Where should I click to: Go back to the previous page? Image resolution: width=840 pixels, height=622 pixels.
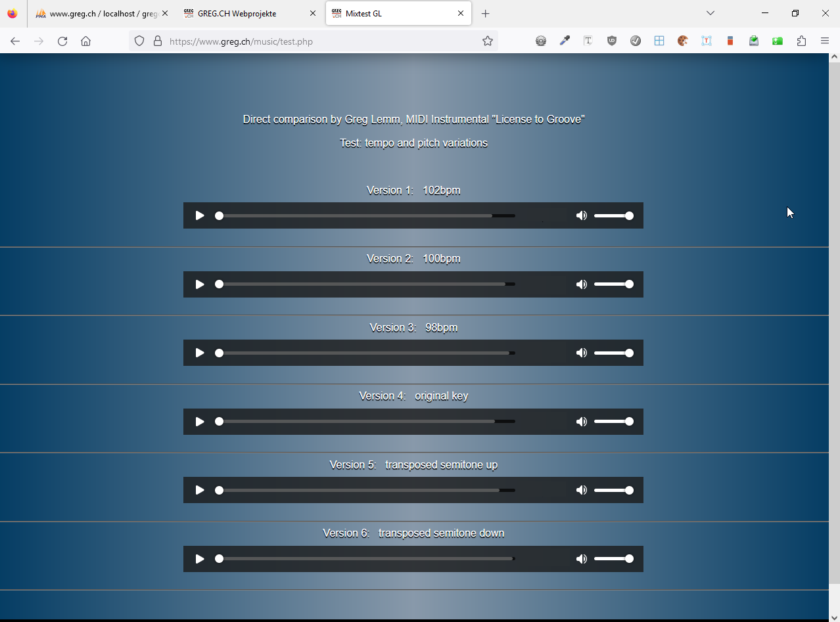[x=15, y=41]
